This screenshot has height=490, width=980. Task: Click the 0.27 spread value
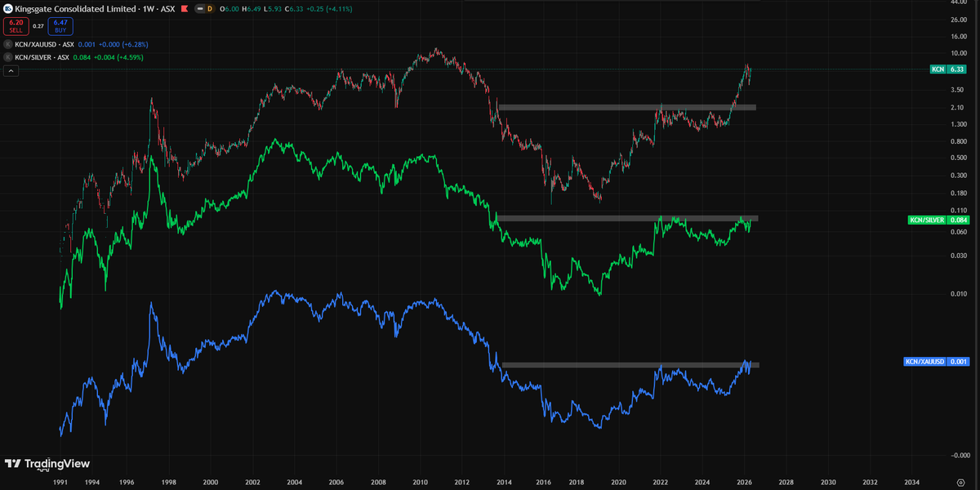pos(38,26)
